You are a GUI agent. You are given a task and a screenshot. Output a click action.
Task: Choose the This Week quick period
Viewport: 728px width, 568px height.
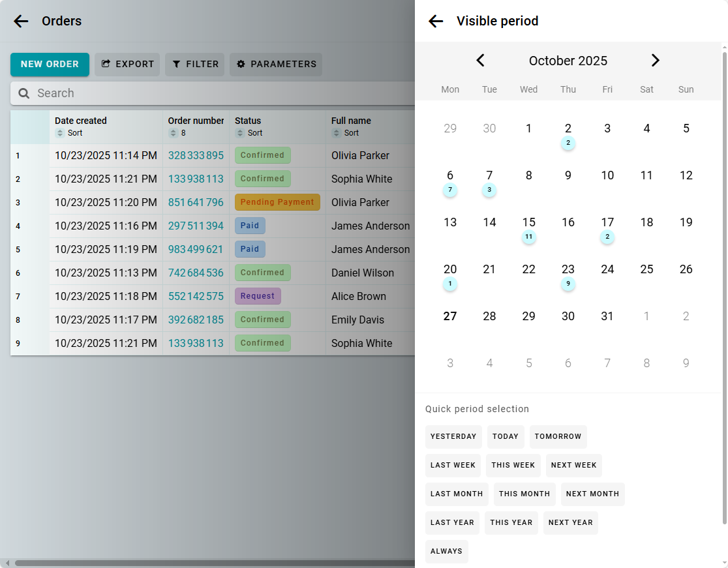point(513,465)
